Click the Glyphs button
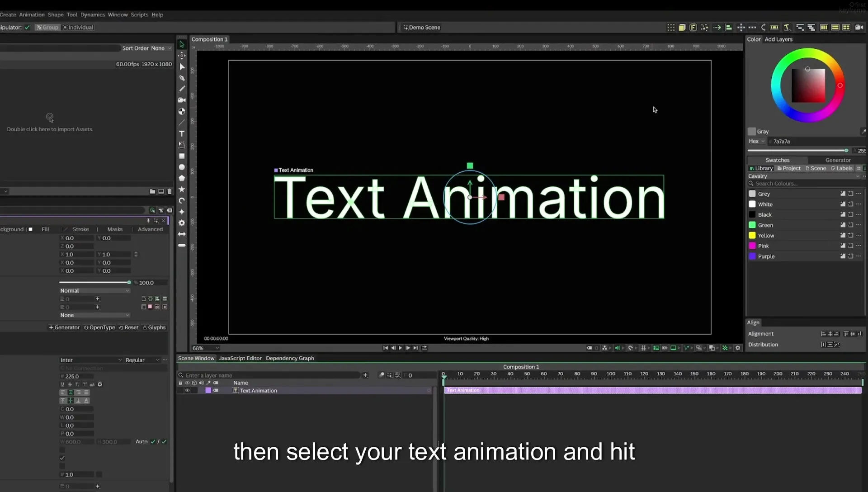This screenshot has height=492, width=868. tap(154, 327)
